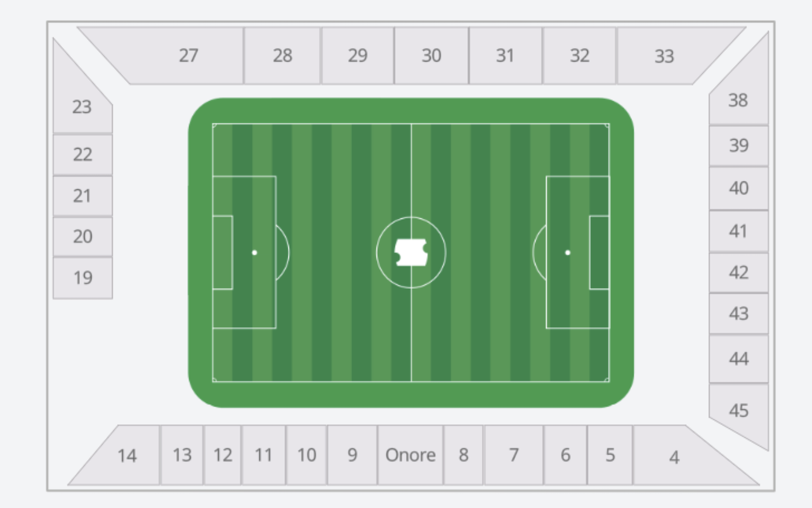Choose section 8 in the bottom stand

(464, 455)
